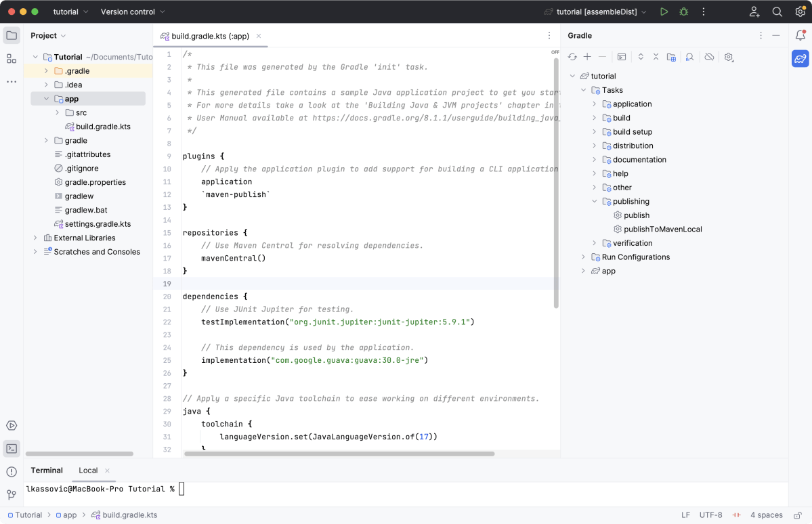812x524 pixels.
Task: Click editor horizontal scrollbar
Action: point(339,454)
